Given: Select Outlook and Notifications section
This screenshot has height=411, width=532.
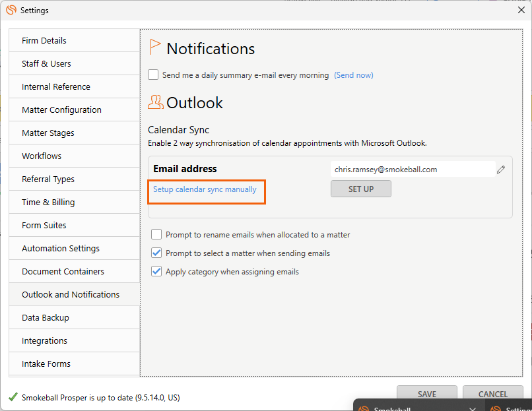Looking at the screenshot, I should 75,294.
